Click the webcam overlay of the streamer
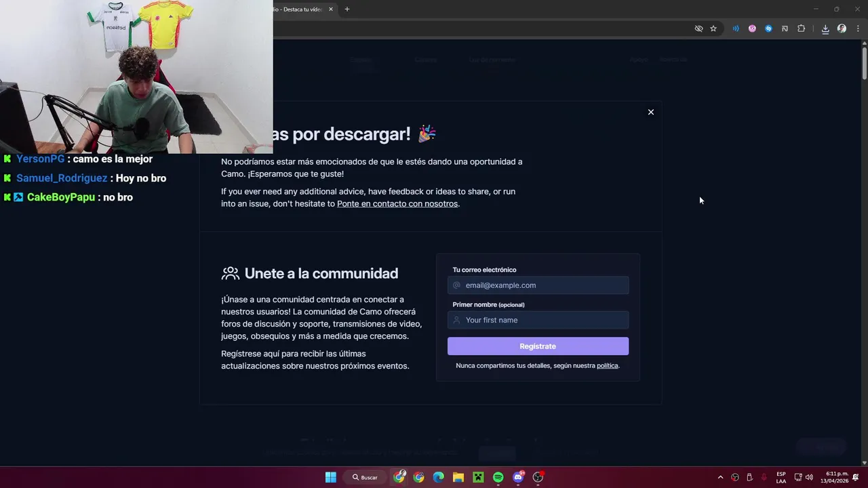 point(136,77)
